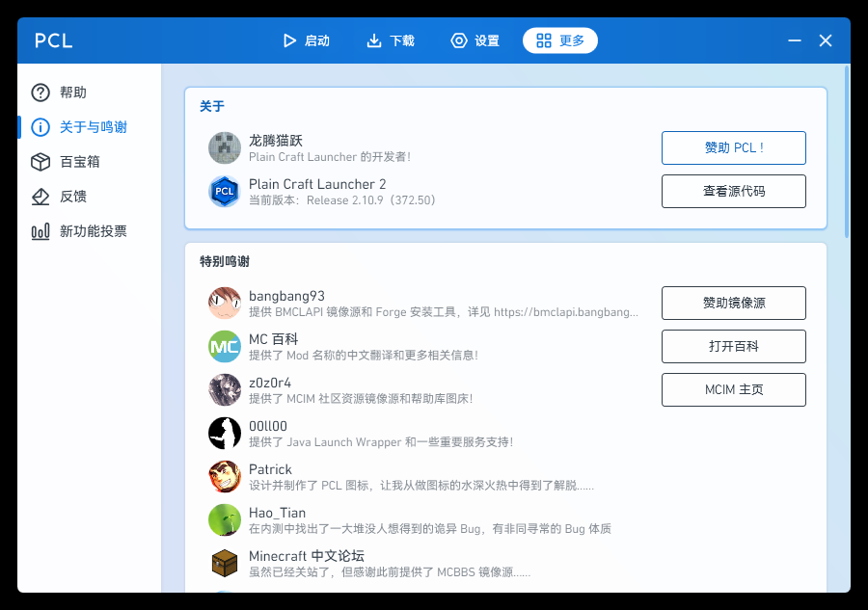
Task: Click the download arrow icon beside 下载
Action: [374, 40]
